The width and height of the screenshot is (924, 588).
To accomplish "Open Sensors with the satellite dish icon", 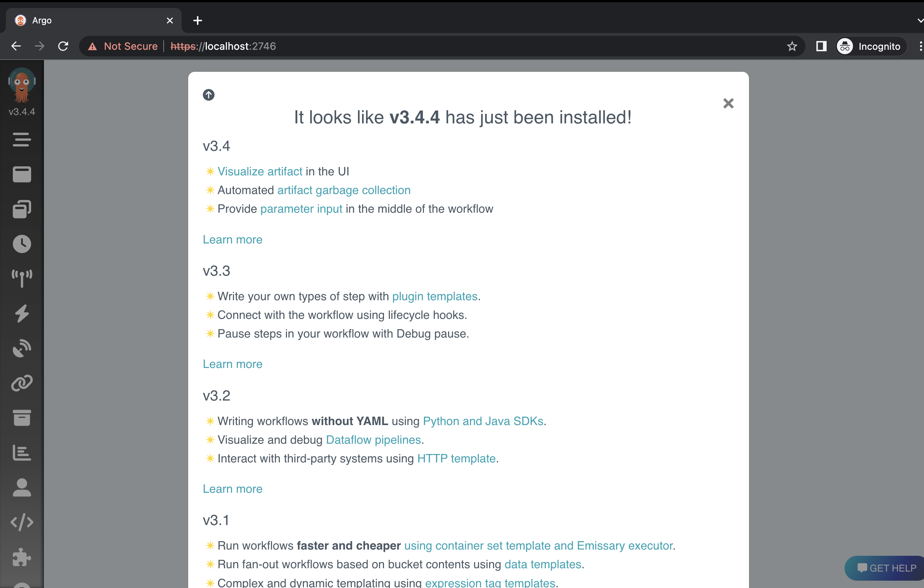I will (x=22, y=348).
